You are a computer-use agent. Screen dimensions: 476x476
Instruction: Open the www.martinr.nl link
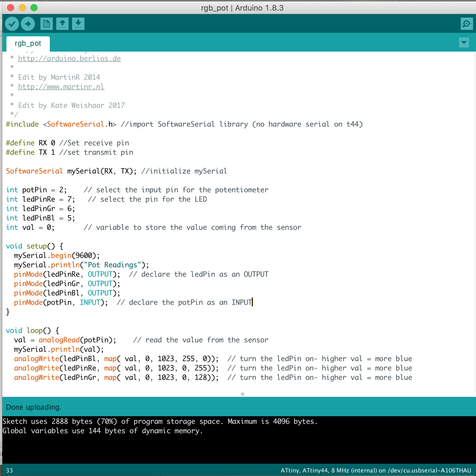(x=61, y=86)
